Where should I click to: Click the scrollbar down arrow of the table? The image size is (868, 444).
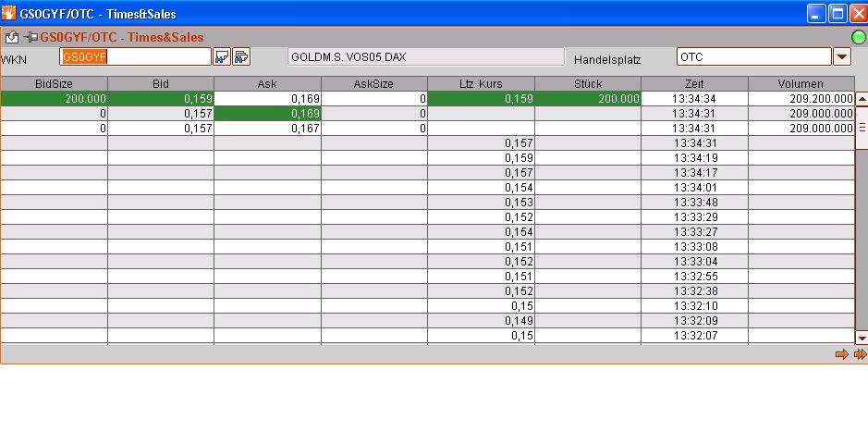click(862, 337)
